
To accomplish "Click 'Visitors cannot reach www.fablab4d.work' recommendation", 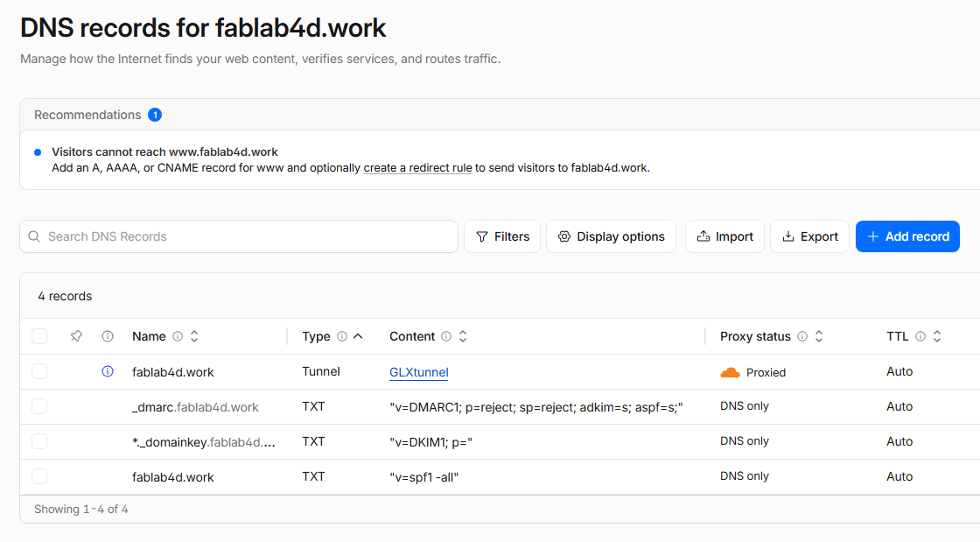I will click(165, 151).
